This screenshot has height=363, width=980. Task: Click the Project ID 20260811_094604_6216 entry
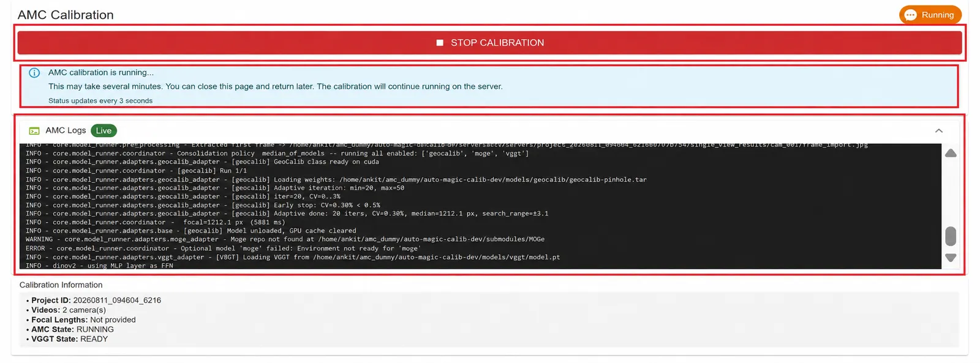(96, 301)
